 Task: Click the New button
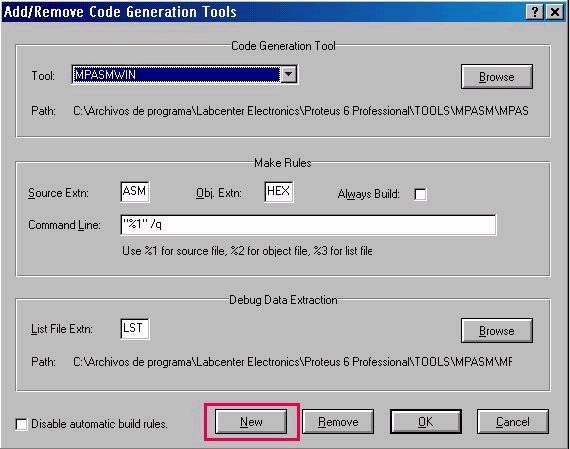(251, 422)
